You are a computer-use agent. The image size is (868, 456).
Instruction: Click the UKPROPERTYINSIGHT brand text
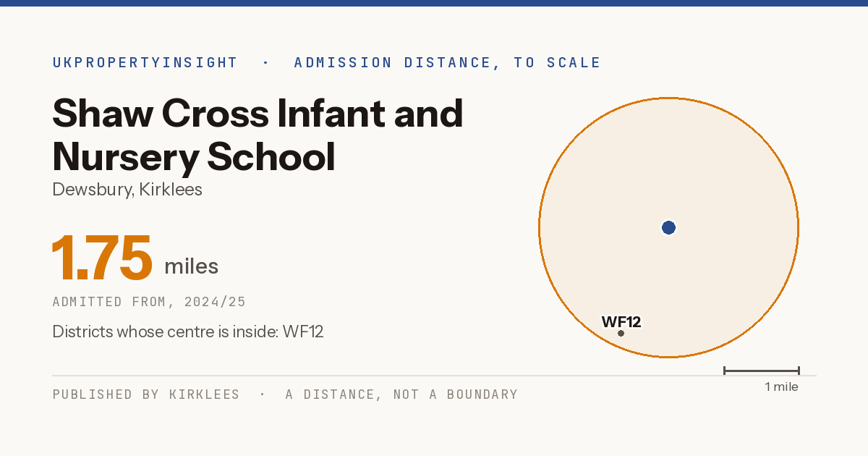(145, 62)
